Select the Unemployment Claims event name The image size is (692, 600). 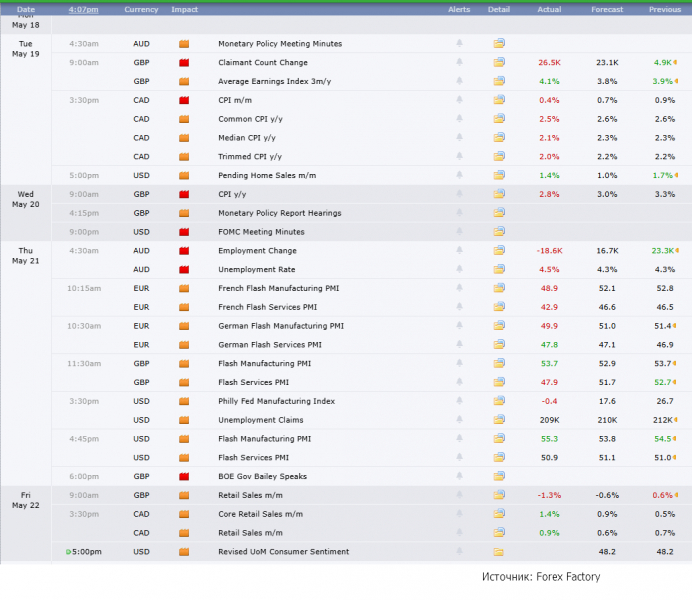[261, 420]
